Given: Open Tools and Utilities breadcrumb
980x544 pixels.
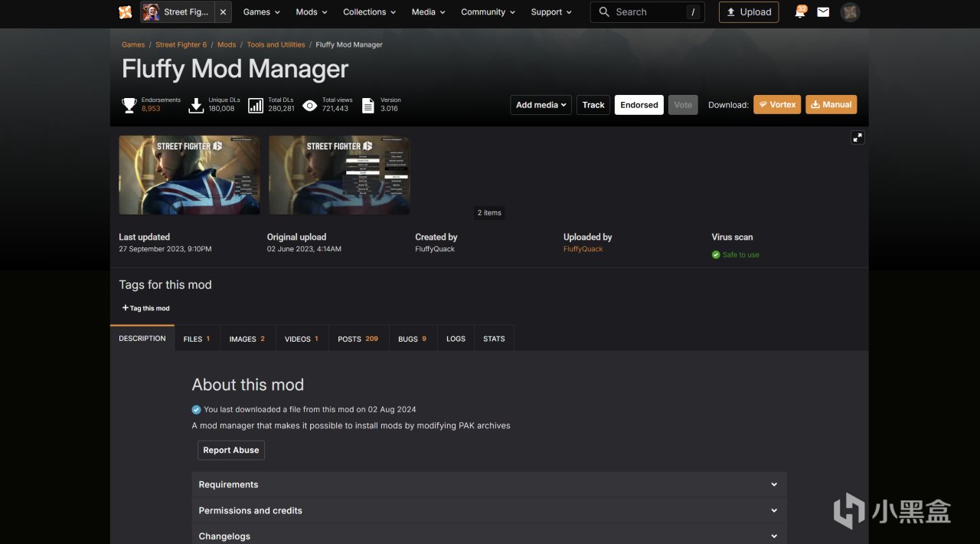Looking at the screenshot, I should tap(276, 44).
